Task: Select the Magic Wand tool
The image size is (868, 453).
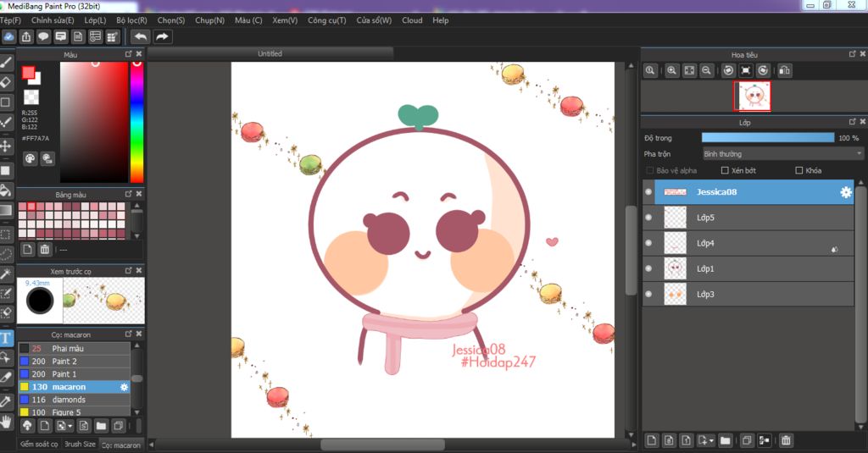Action: [x=6, y=273]
